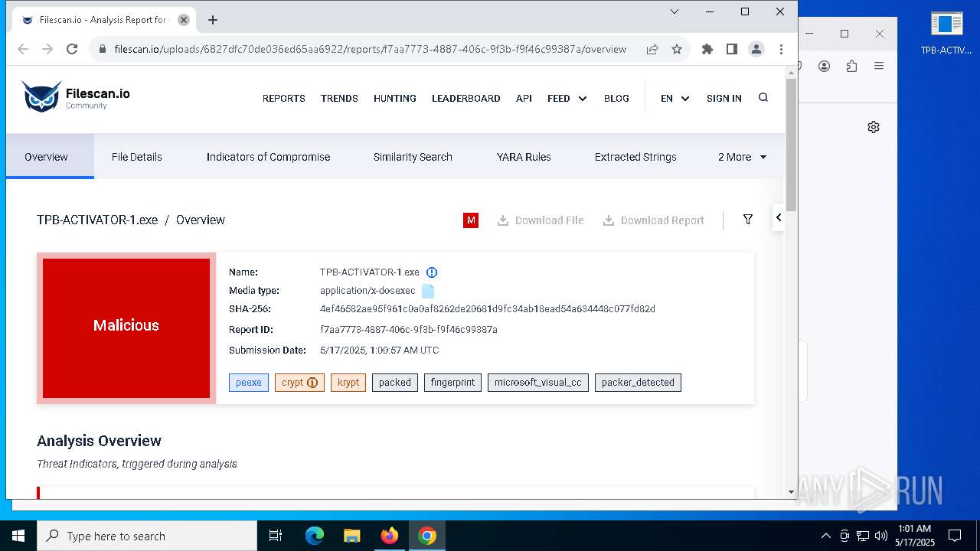Image resolution: width=980 pixels, height=551 pixels.
Task: Expand the 2 More tabs dropdown
Action: point(742,157)
